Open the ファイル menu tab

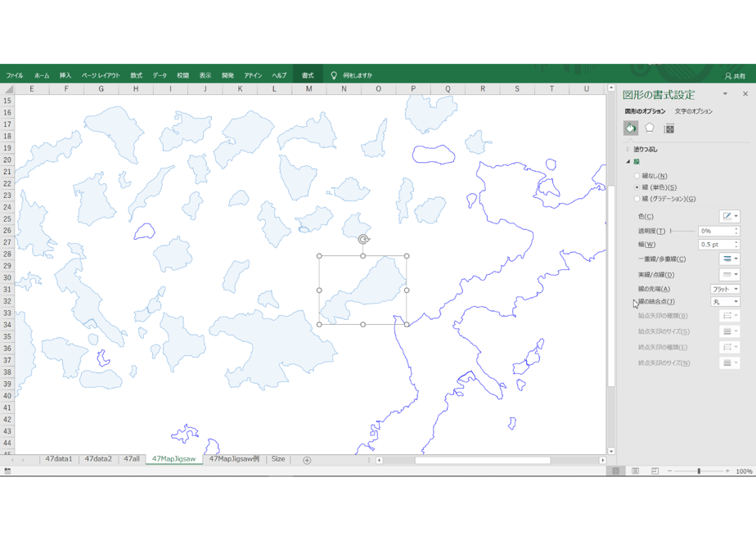coord(15,76)
